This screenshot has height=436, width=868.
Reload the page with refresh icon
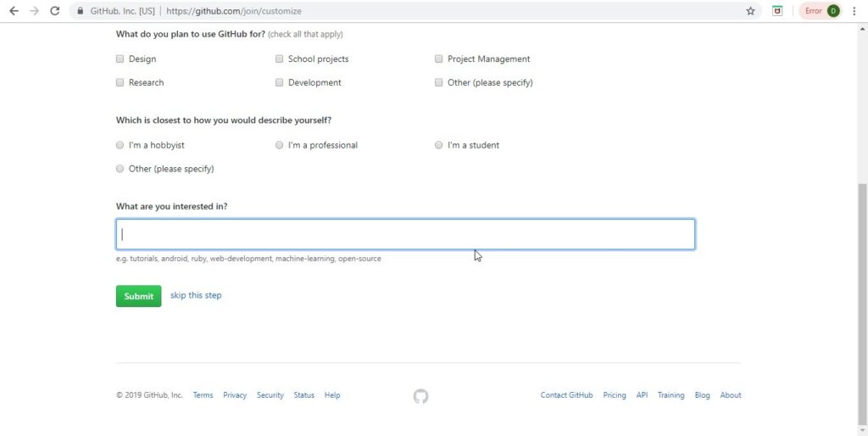[55, 10]
